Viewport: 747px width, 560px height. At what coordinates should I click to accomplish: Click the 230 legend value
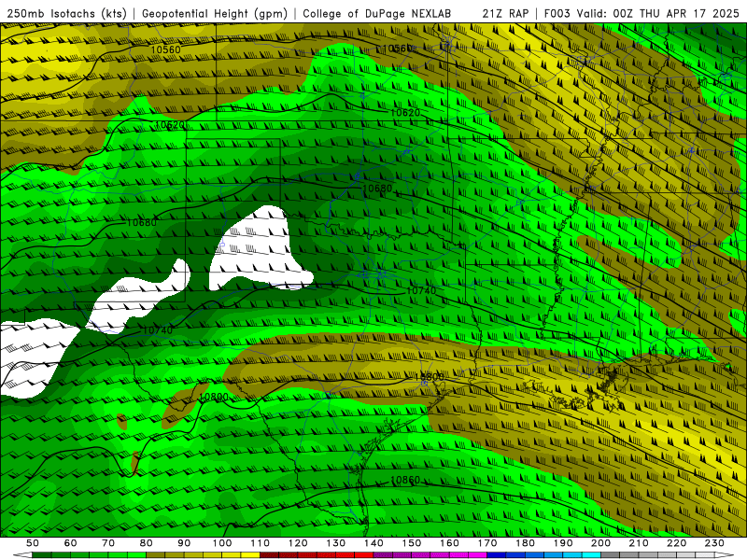tap(714, 543)
